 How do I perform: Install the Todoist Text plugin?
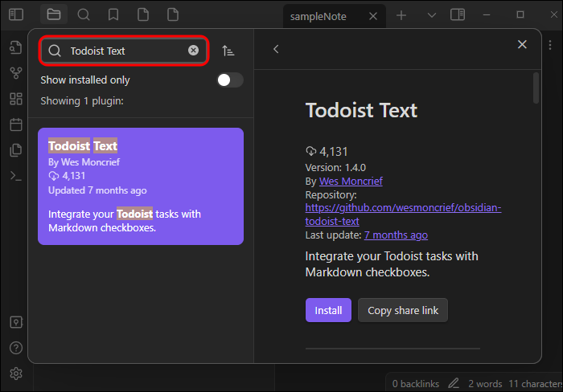328,310
